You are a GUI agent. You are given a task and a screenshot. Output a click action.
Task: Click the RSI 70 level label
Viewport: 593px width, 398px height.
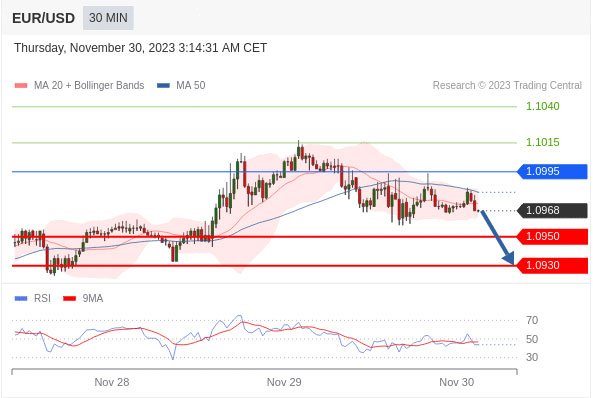[532, 320]
